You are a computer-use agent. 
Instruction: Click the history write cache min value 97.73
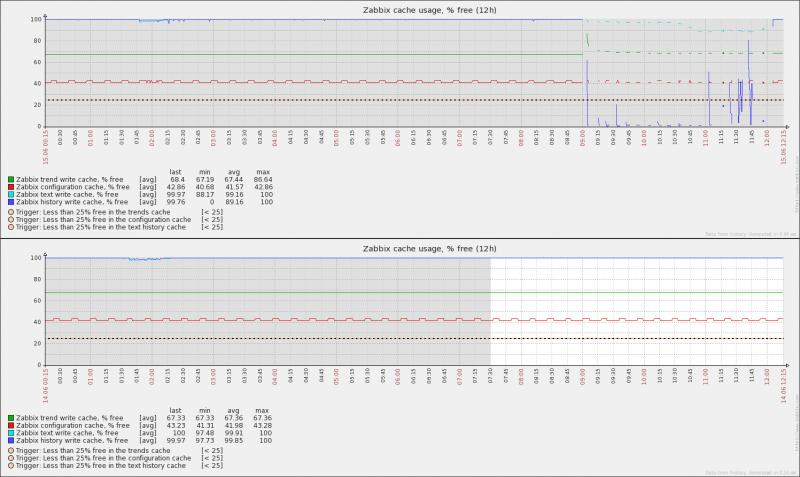205,440
